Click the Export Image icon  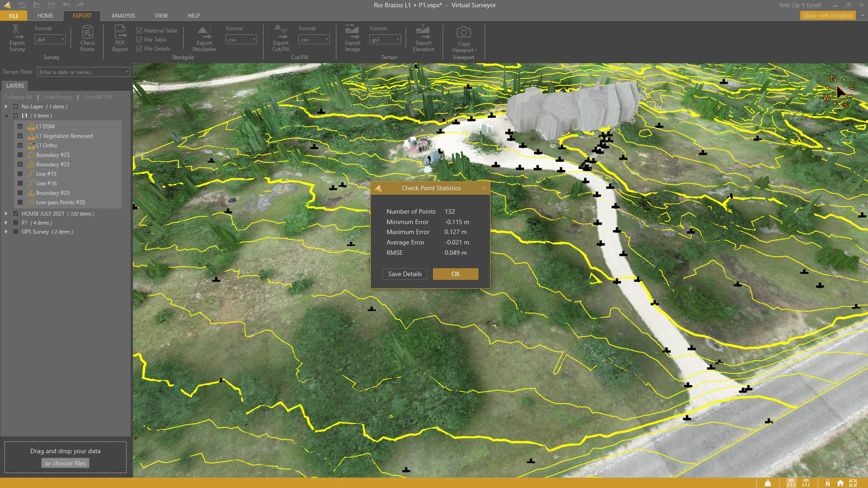coord(352,32)
